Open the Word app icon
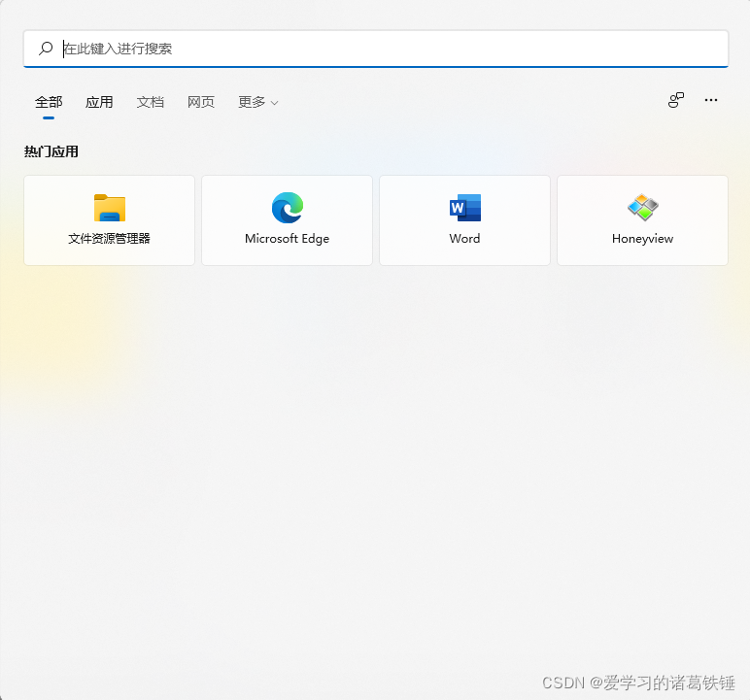This screenshot has width=750, height=700. [x=465, y=208]
